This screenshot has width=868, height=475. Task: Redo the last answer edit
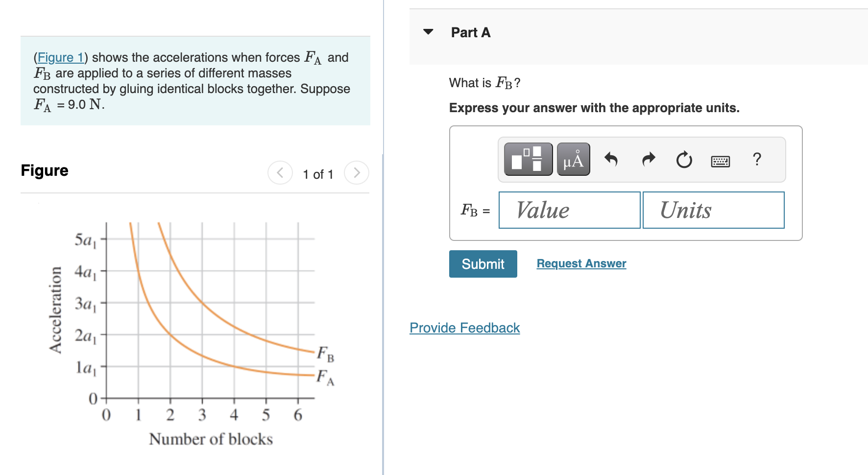[x=649, y=159]
